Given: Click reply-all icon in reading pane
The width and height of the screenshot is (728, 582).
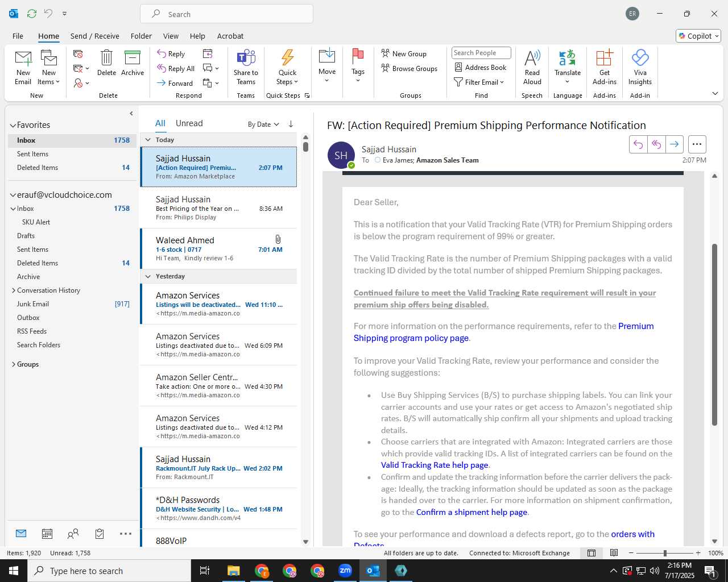Looking at the screenshot, I should coord(656,144).
